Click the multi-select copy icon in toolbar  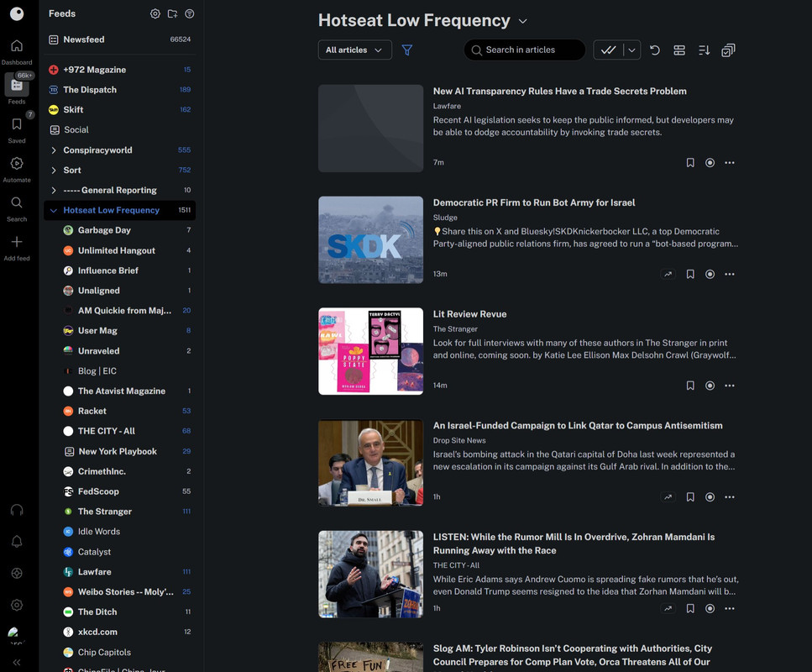728,50
